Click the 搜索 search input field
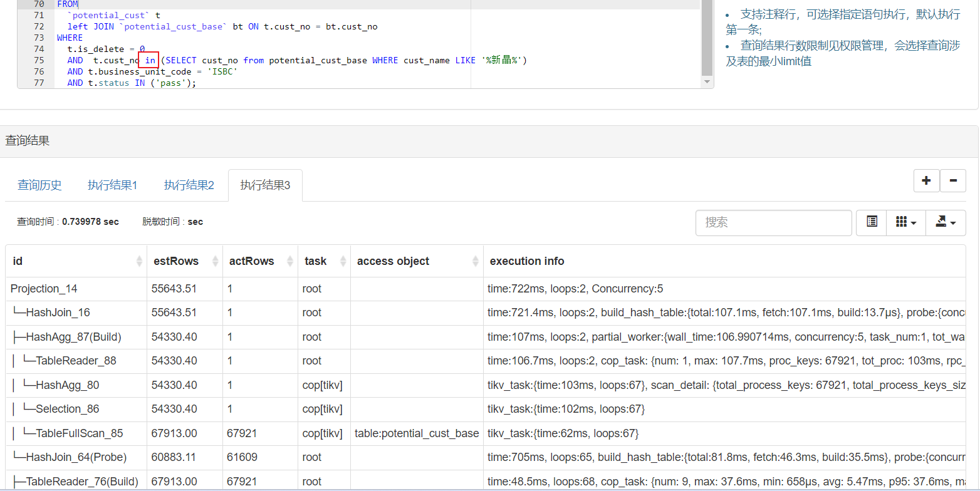980x491 pixels. click(773, 222)
